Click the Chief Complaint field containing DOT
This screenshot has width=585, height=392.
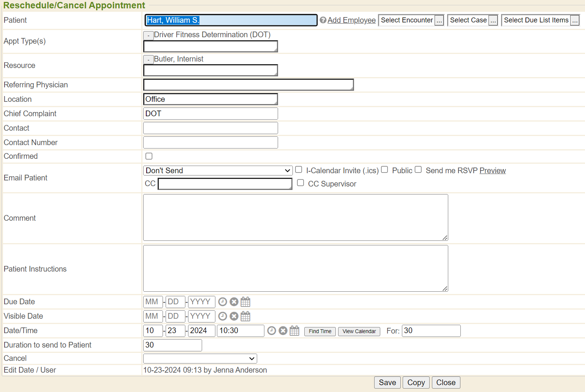click(210, 114)
